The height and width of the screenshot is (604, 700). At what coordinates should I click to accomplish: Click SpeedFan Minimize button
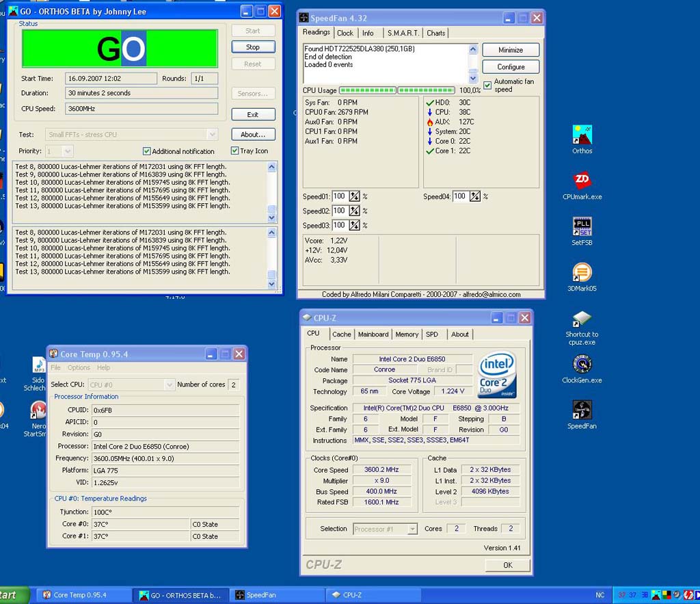[x=511, y=50]
